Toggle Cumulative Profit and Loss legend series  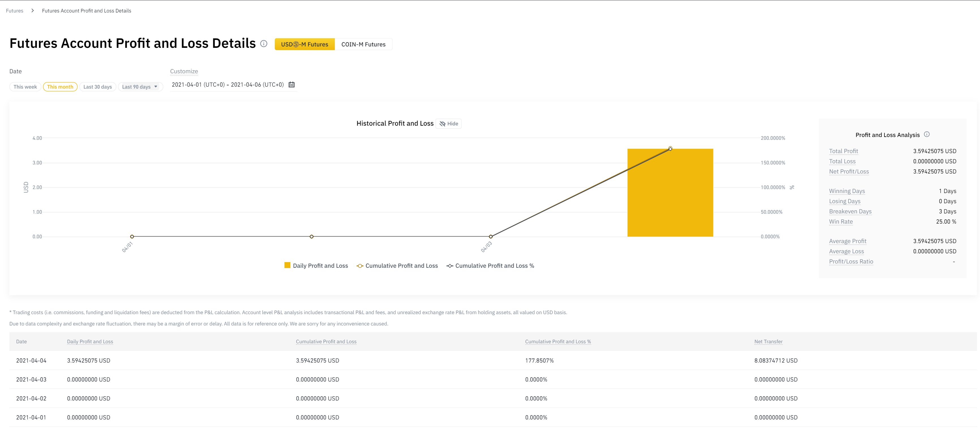pos(397,266)
